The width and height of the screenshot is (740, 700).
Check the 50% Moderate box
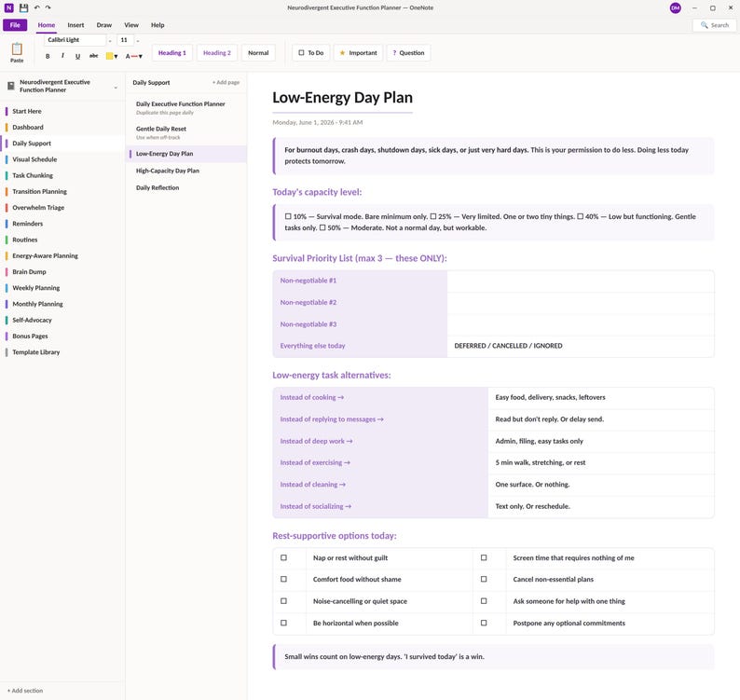[x=322, y=228]
